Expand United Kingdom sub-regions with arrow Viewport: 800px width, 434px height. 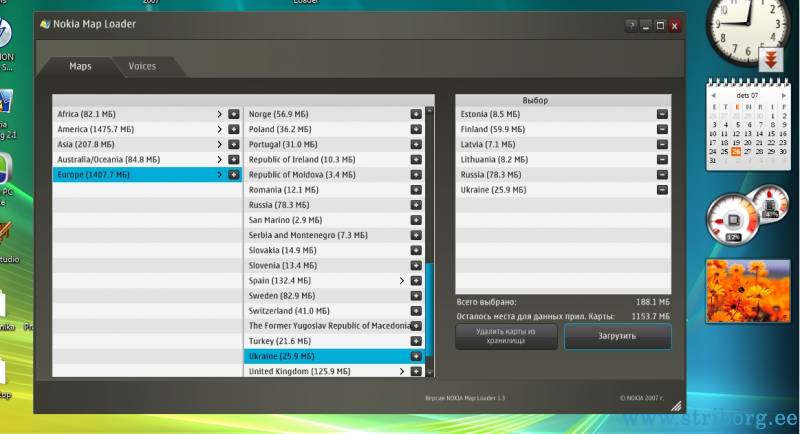point(402,371)
